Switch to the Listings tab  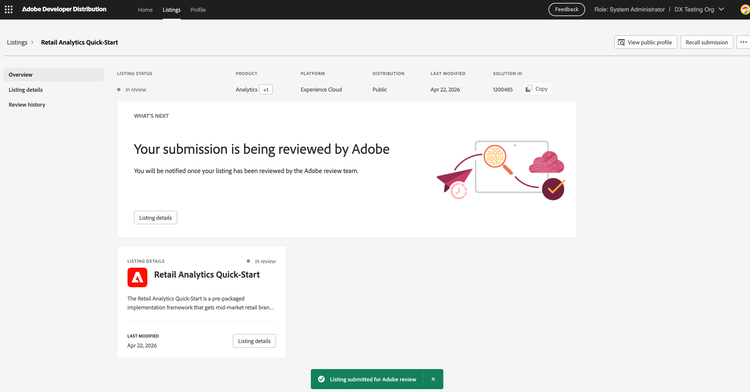pyautogui.click(x=171, y=10)
